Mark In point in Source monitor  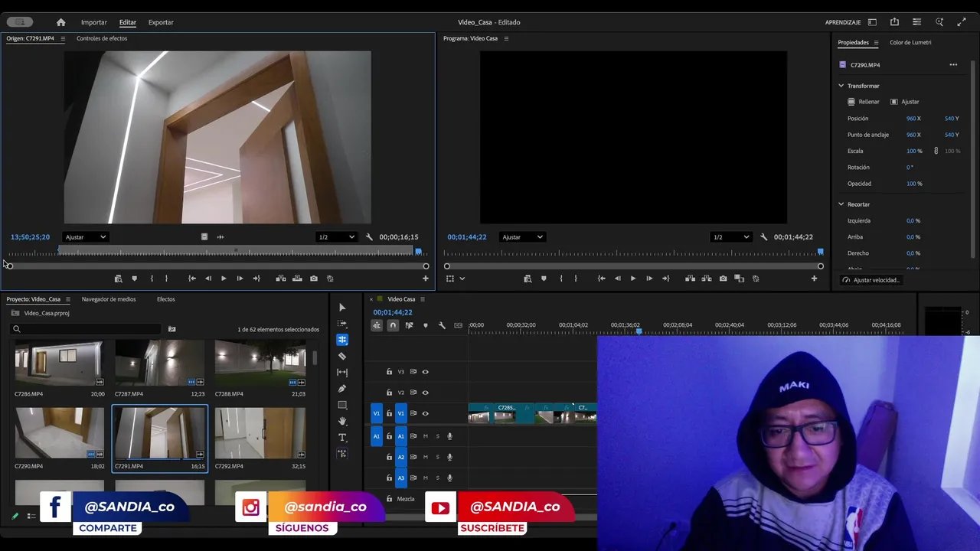[152, 279]
